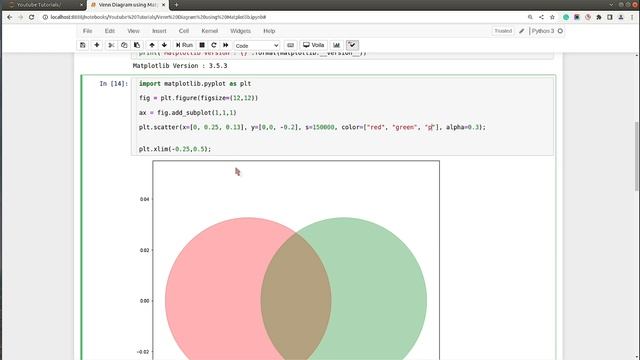Click the zoom magnifier icon in address bar
The height and width of the screenshot is (360, 640).
pyautogui.click(x=530, y=17)
